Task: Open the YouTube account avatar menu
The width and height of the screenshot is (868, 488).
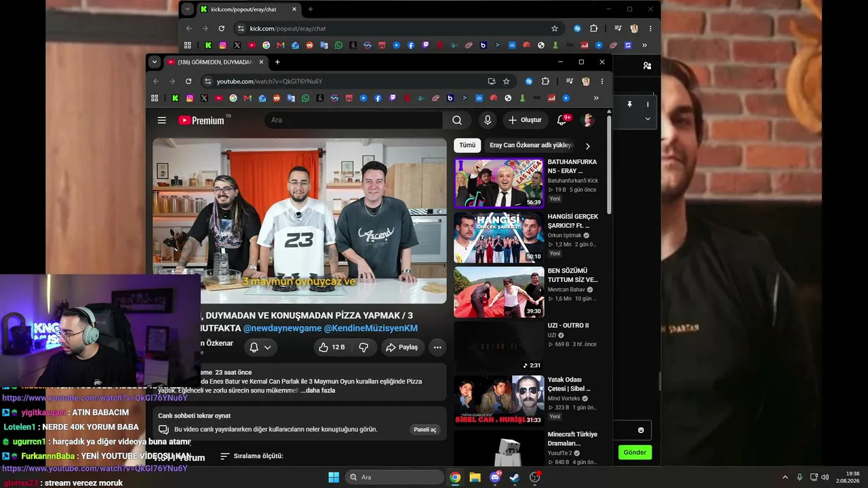Action: [x=588, y=120]
